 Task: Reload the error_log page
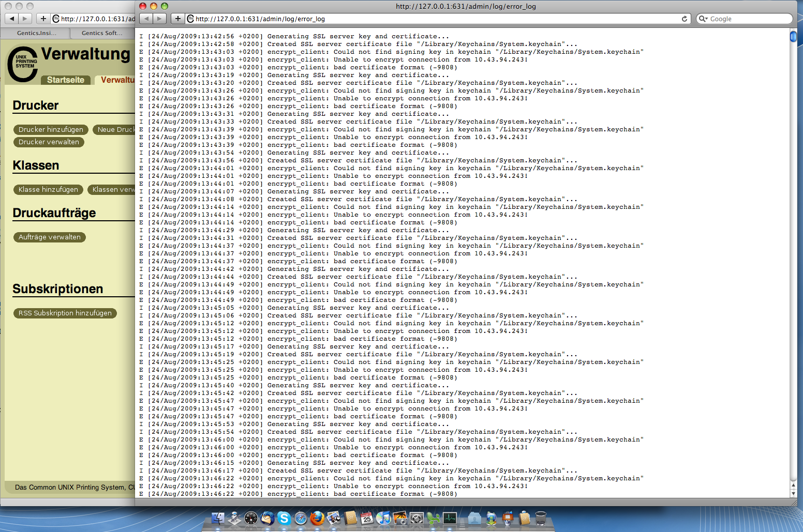coord(685,19)
